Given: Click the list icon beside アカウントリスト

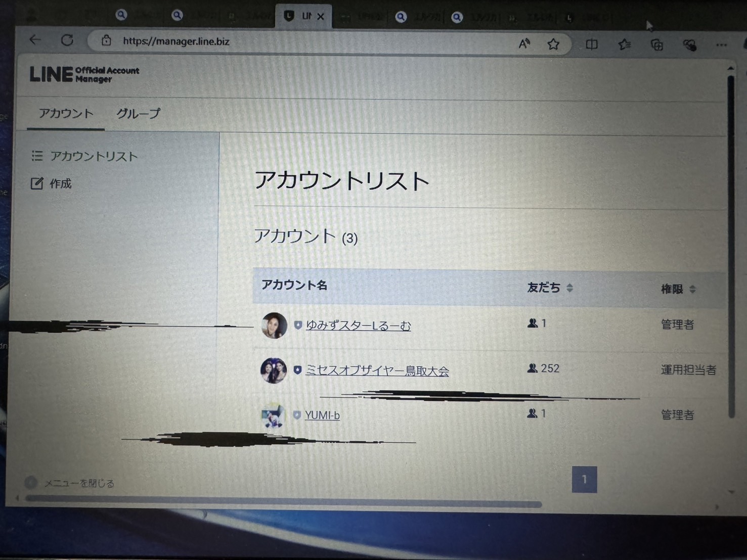Looking at the screenshot, I should (37, 156).
